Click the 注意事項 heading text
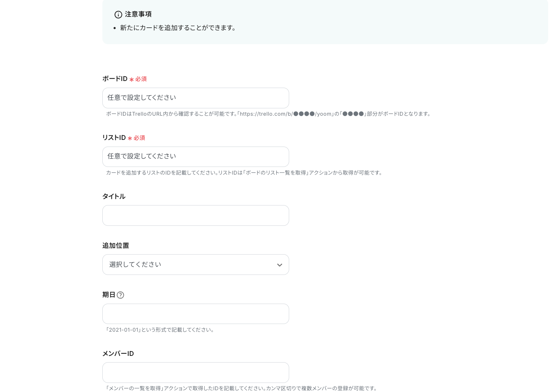 pos(138,14)
